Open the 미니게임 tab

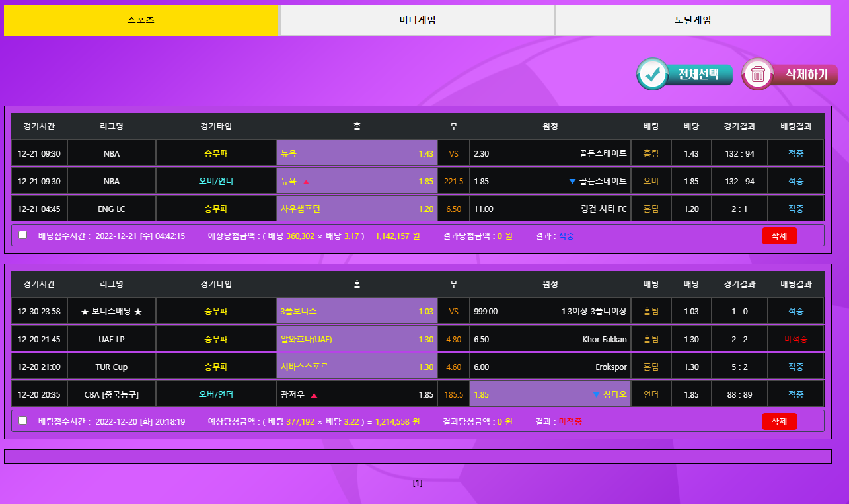417,20
